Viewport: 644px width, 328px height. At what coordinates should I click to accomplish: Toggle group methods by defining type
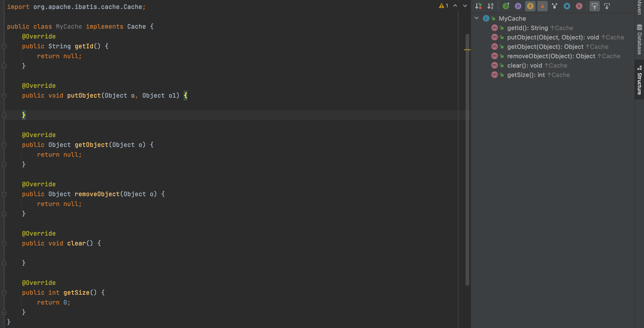pos(555,6)
